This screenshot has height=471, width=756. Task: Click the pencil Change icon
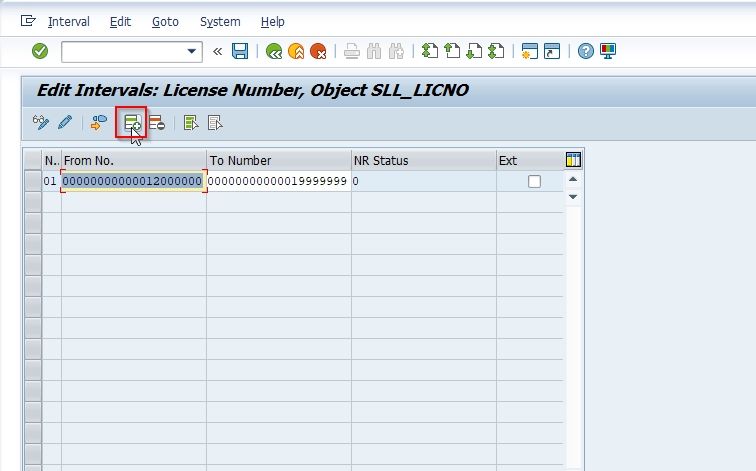tap(65, 122)
